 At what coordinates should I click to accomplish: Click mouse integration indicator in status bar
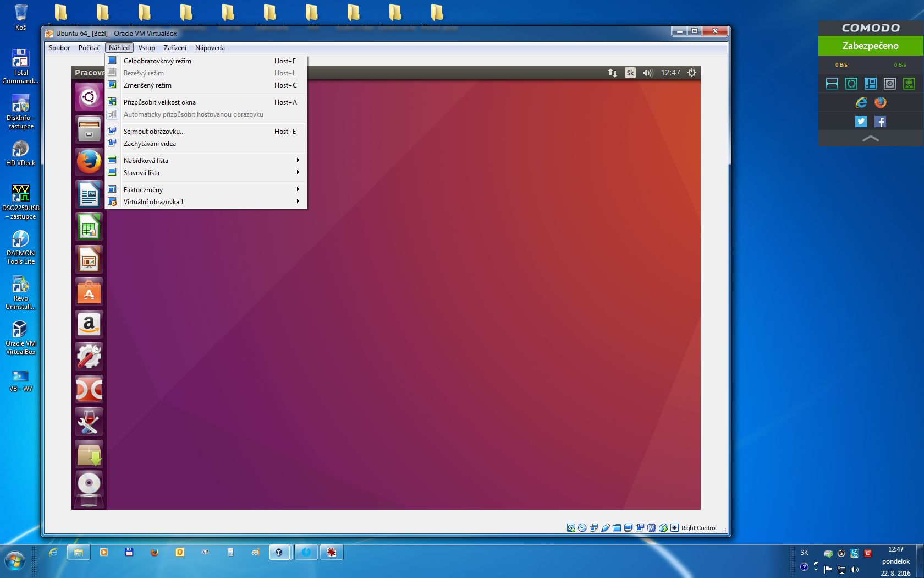pos(663,528)
